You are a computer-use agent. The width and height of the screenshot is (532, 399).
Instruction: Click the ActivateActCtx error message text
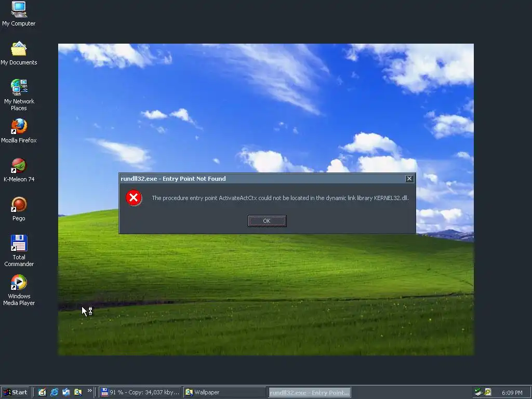280,198
